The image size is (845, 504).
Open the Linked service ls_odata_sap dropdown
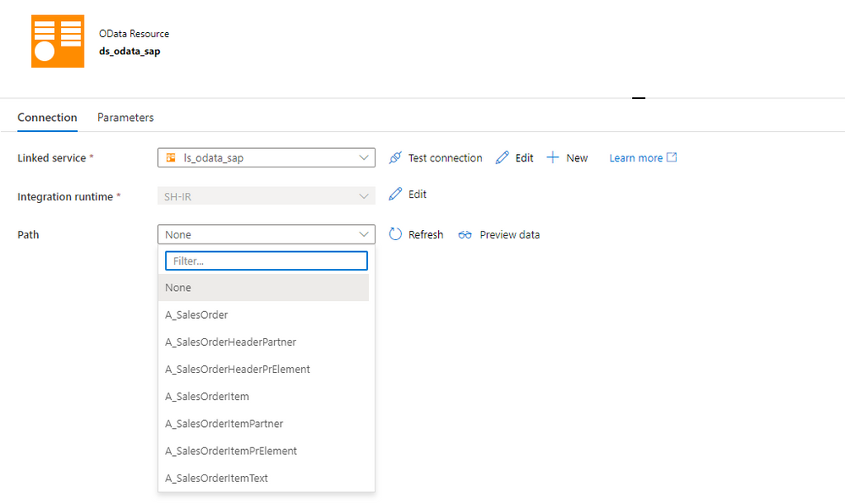[266, 158]
